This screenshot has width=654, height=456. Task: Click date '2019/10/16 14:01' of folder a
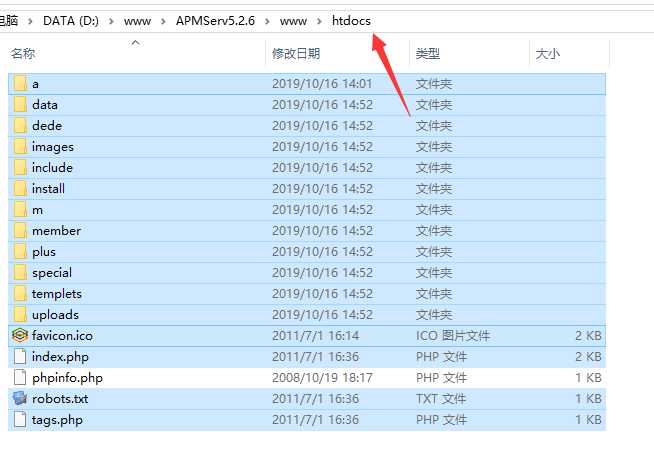point(322,84)
